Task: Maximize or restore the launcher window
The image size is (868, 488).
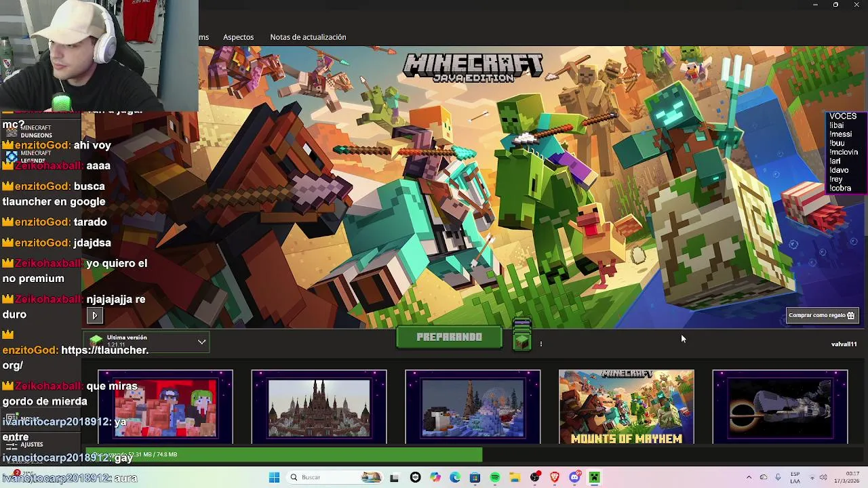Action: click(835, 5)
